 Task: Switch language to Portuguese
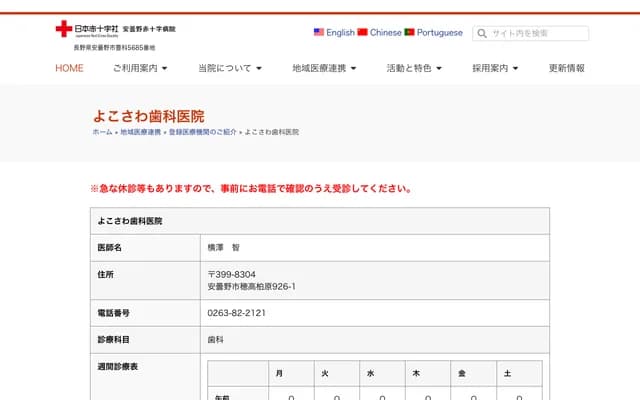point(439,32)
